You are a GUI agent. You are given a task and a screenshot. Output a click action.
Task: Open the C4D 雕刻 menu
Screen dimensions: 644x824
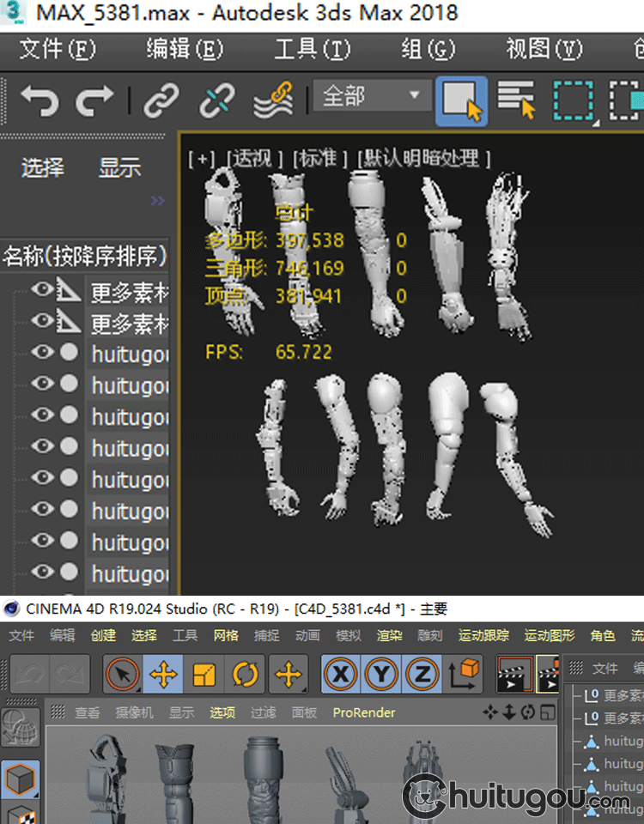coord(430,635)
